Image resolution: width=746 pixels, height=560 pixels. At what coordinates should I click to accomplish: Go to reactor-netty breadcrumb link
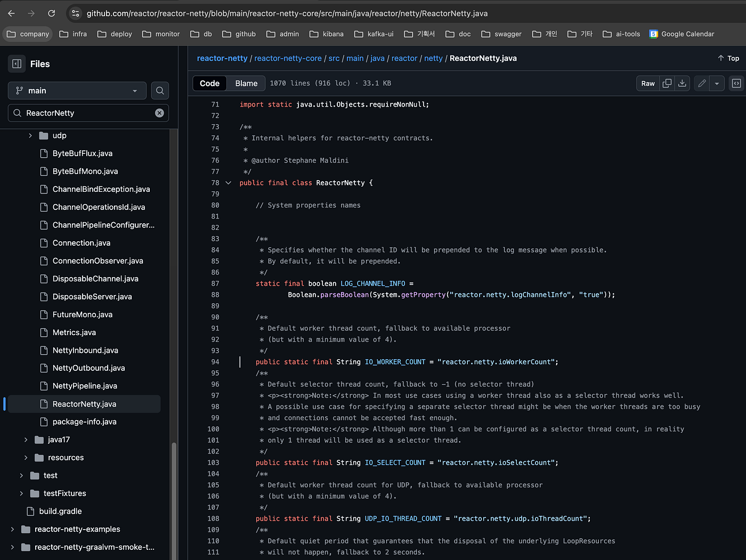(x=222, y=58)
